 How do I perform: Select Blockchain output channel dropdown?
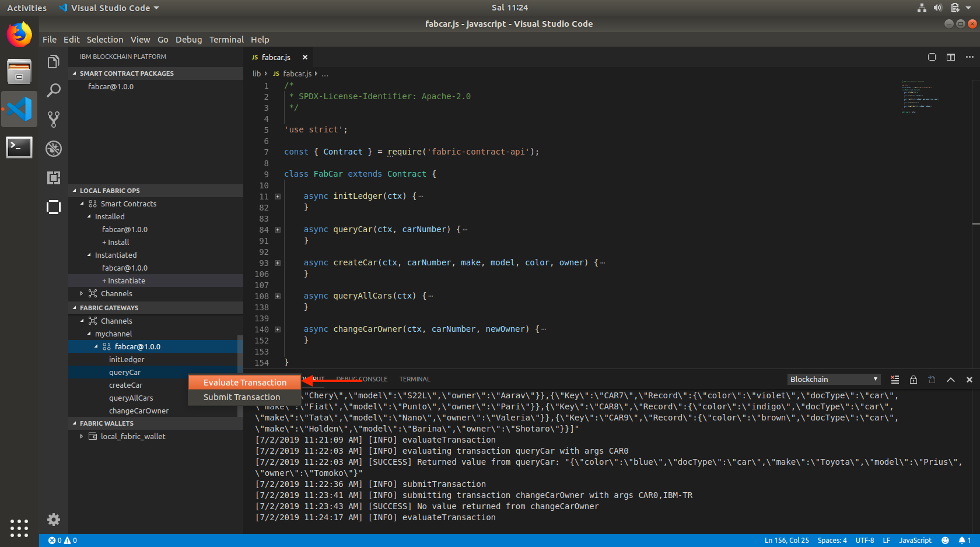click(834, 380)
